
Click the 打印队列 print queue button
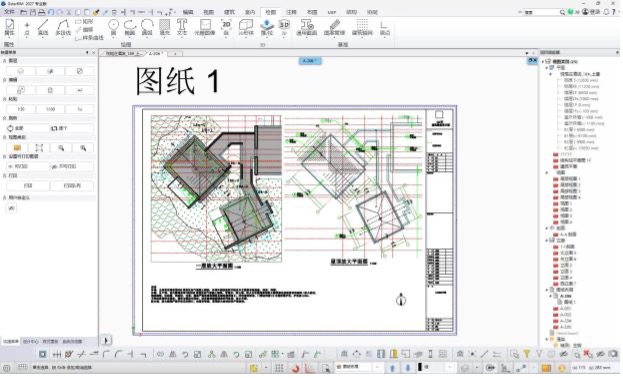point(72,186)
